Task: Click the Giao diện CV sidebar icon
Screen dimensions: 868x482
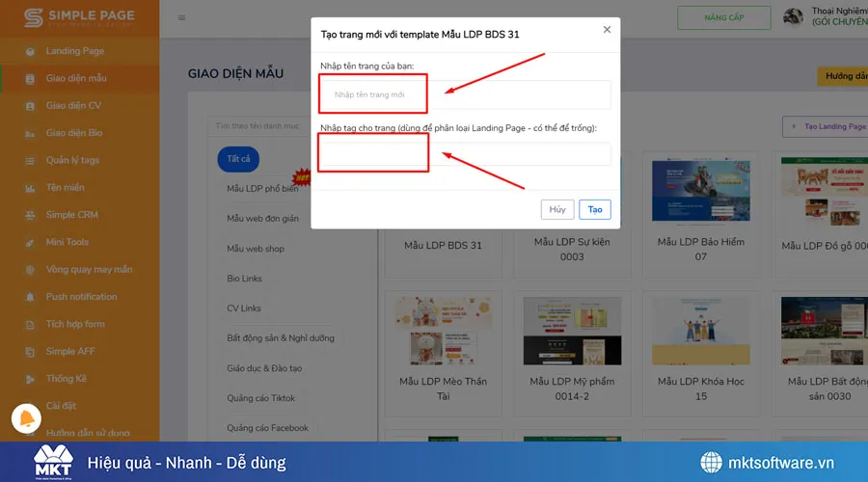Action: coord(29,106)
